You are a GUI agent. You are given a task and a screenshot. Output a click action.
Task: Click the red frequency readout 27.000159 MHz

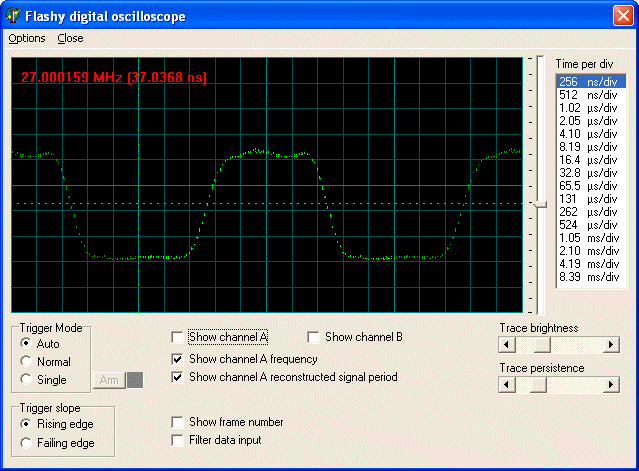click(114, 77)
